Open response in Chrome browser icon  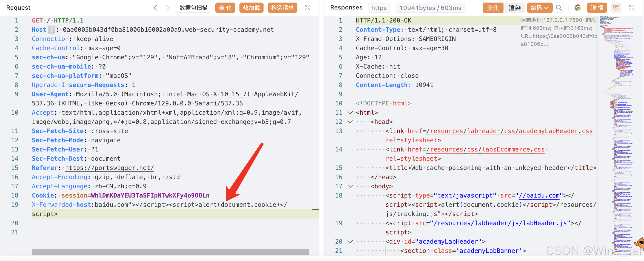[x=578, y=8]
